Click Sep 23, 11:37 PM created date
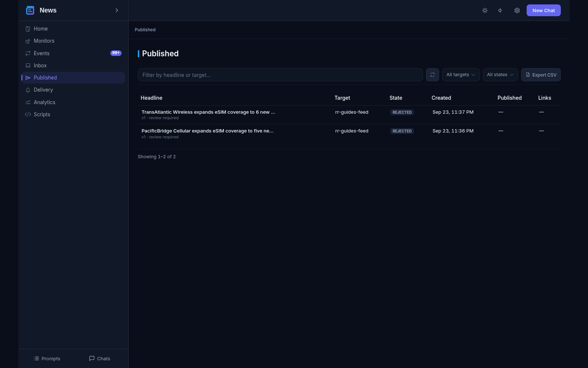Image resolution: width=588 pixels, height=368 pixels. pos(453,112)
